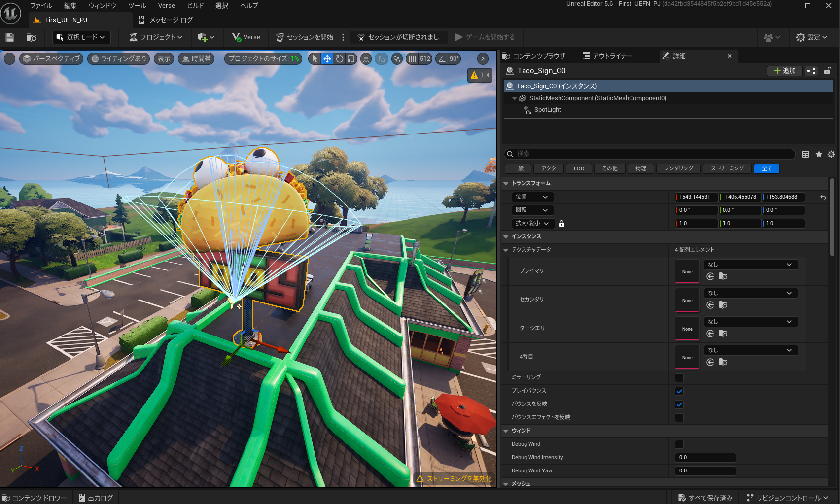Collapse the ウィンド section
840x504 pixels.
point(506,431)
